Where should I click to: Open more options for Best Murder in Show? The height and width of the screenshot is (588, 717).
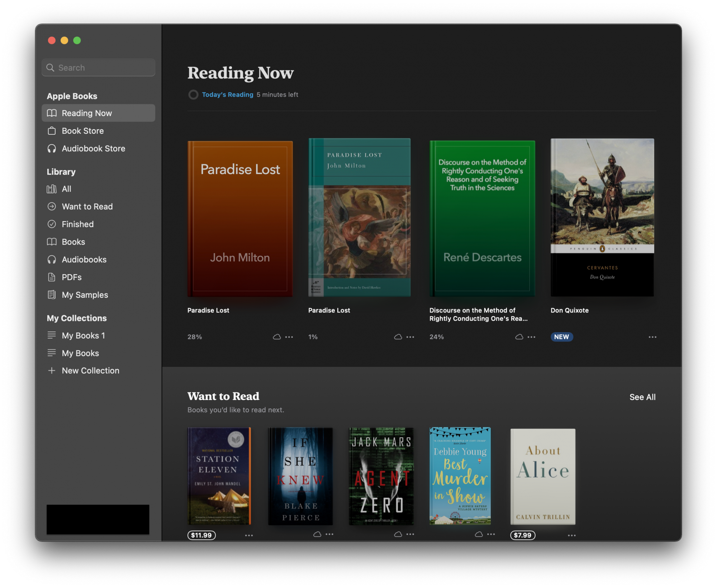click(491, 534)
